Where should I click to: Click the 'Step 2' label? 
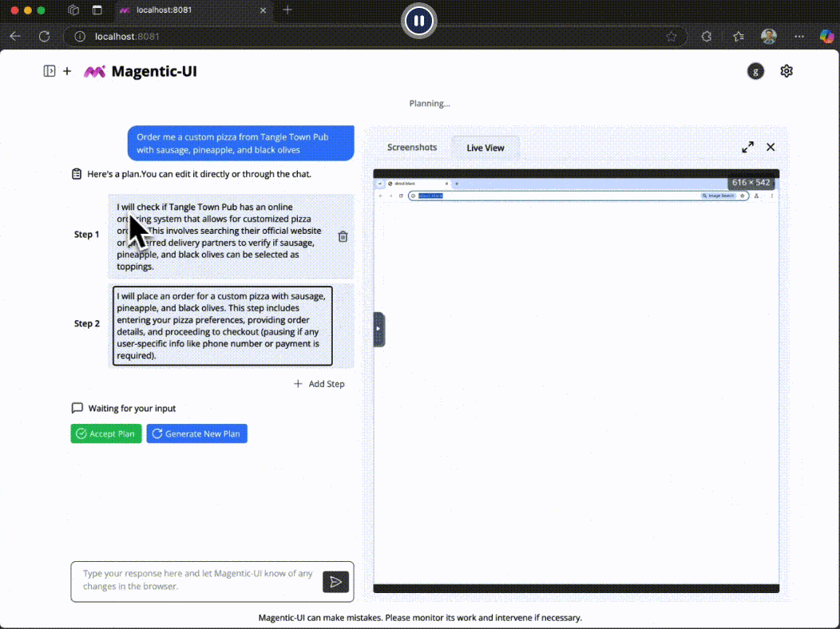point(87,323)
